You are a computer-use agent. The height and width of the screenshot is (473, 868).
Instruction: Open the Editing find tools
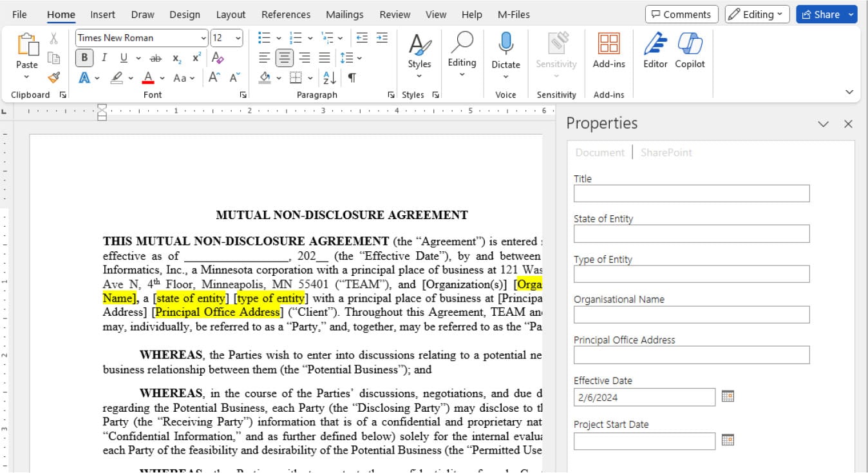point(462,55)
